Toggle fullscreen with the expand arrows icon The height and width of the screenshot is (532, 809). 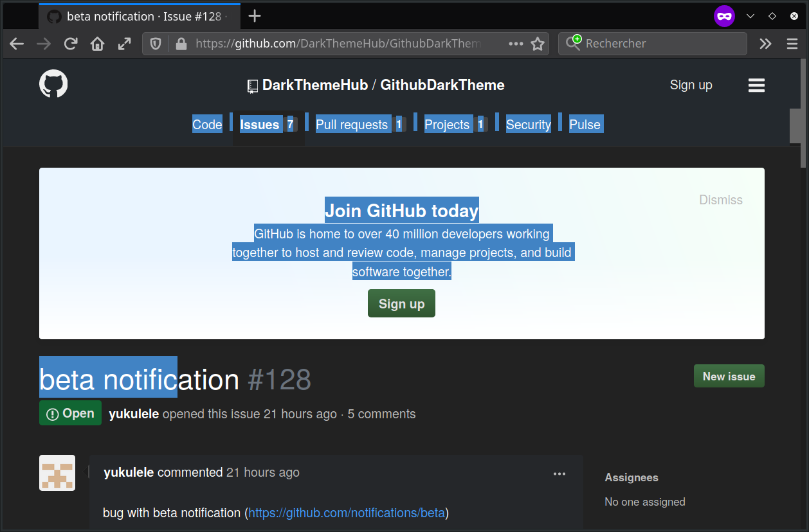click(124, 44)
